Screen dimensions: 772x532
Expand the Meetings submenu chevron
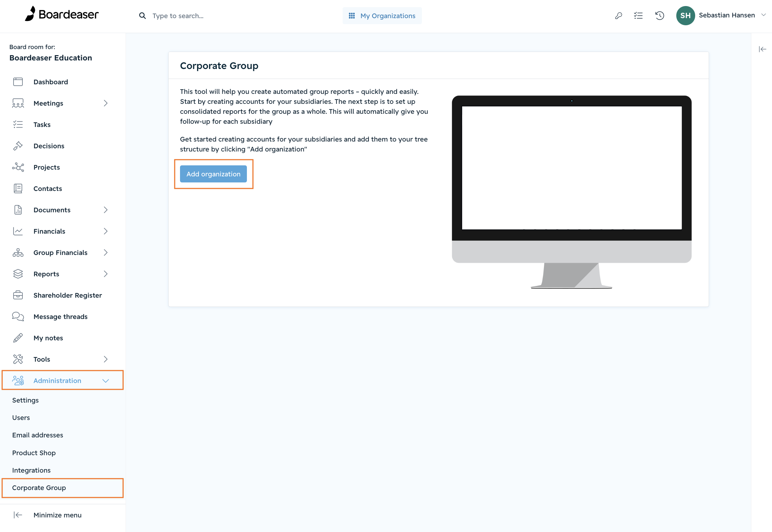tap(106, 103)
